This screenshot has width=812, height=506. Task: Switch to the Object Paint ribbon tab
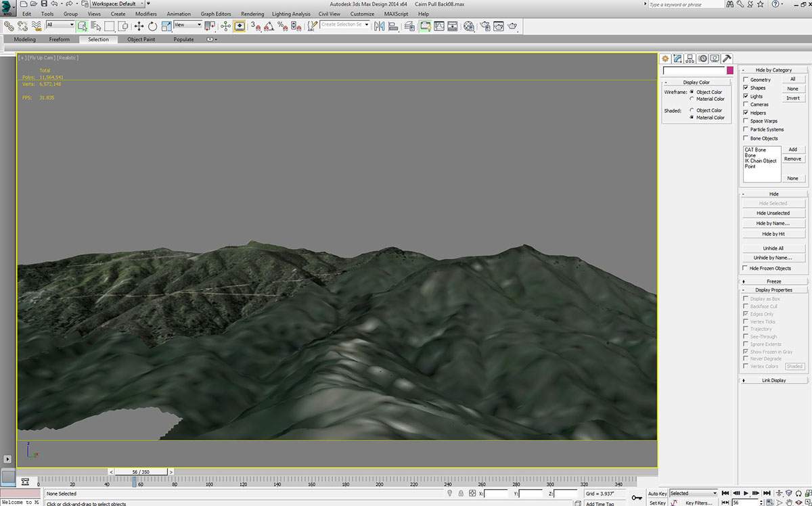(x=141, y=39)
